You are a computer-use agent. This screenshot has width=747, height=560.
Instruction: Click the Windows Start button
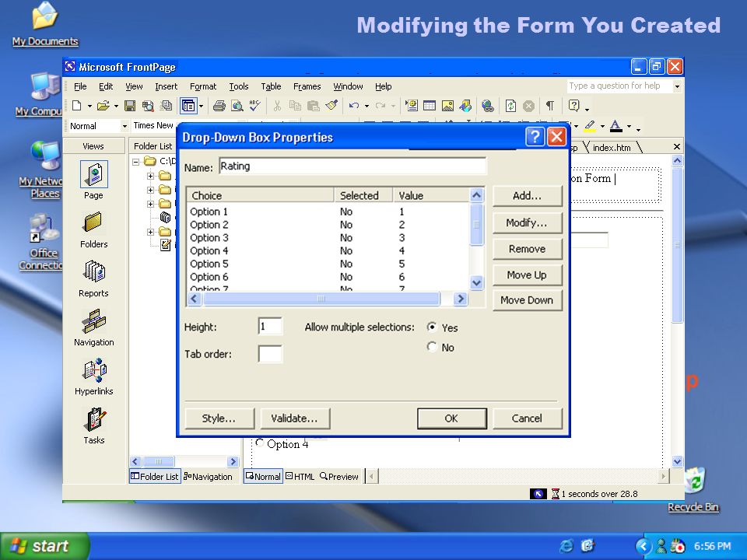tap(44, 546)
